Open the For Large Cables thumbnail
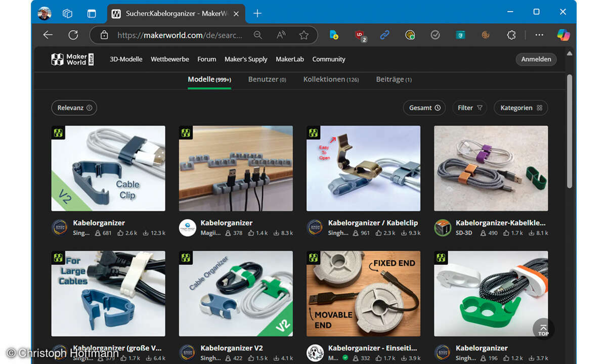This screenshot has height=364, width=607. [x=108, y=294]
